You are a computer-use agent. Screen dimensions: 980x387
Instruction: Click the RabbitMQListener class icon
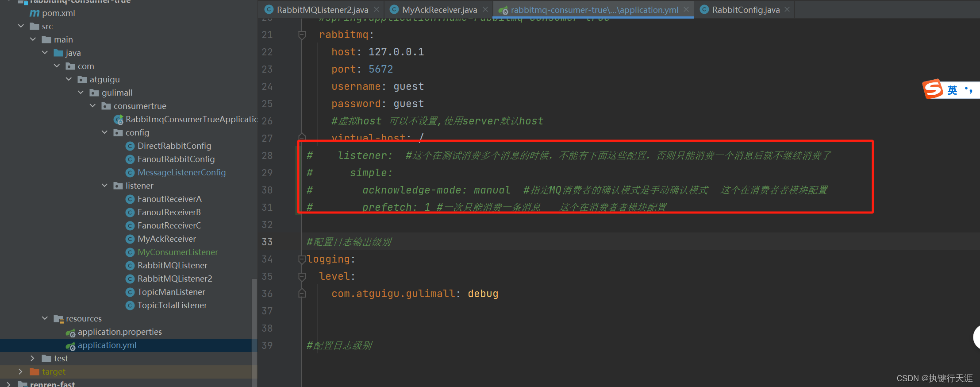[x=130, y=266]
